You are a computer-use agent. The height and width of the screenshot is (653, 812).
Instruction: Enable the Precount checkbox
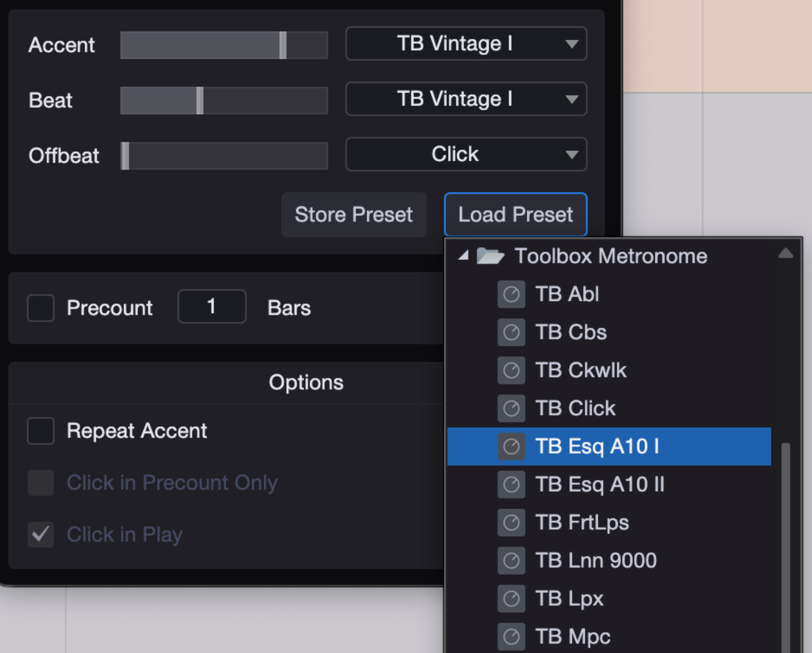tap(41, 308)
